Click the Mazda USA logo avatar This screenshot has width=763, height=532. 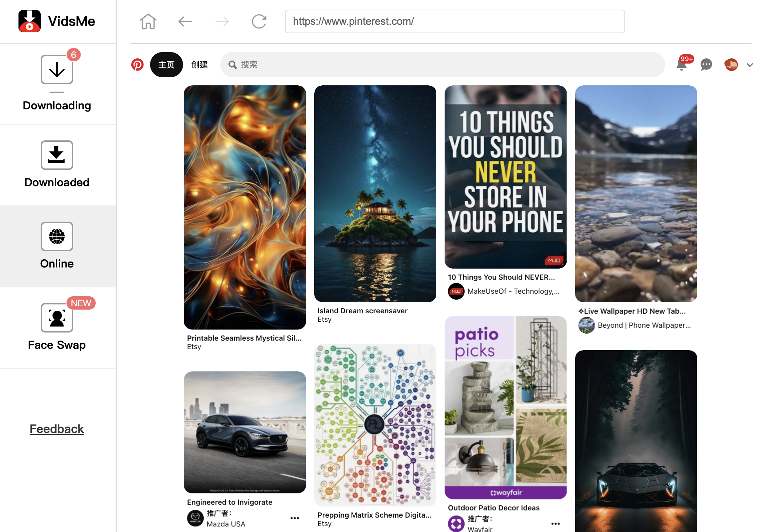click(x=195, y=518)
